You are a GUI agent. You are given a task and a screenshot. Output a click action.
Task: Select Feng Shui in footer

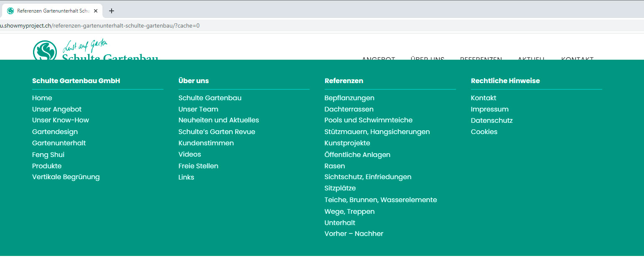pos(48,155)
